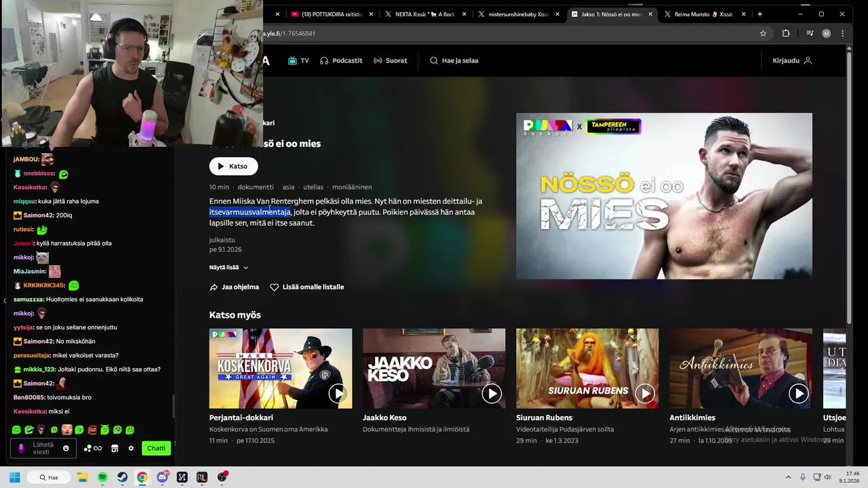Open the Chrome three-dot menu
The height and width of the screenshot is (488, 868).
[843, 33]
